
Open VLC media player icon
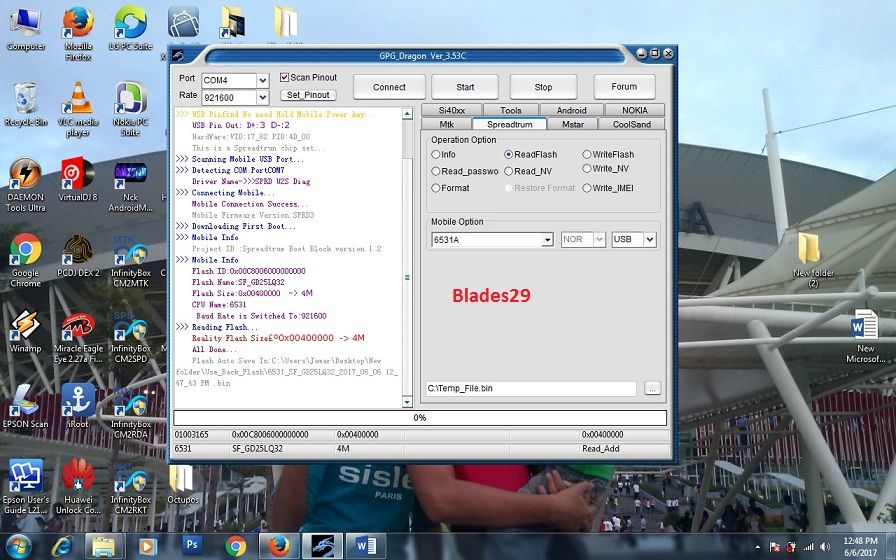pos(78,100)
